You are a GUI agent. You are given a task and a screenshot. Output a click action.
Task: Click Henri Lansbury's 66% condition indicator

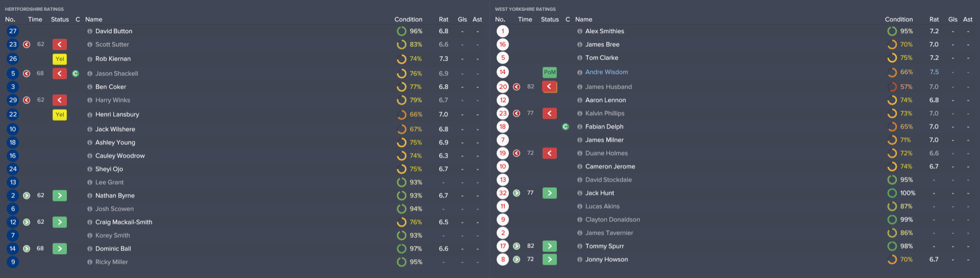(x=402, y=115)
